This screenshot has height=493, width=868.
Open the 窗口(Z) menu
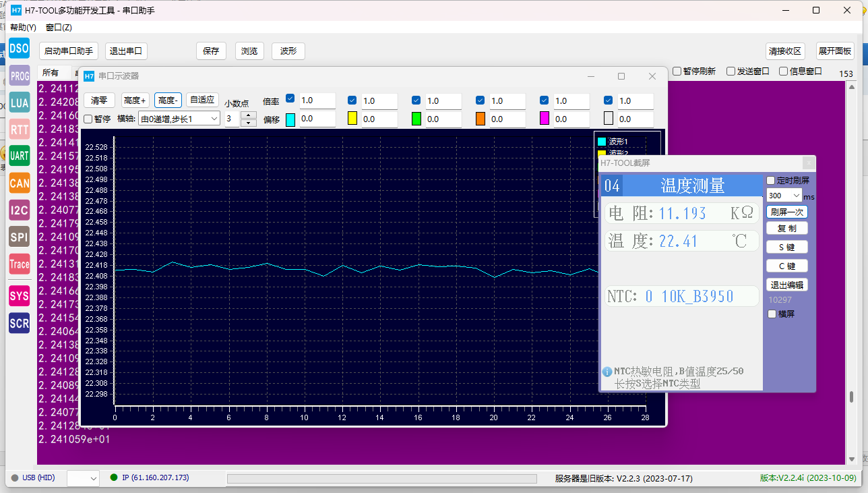coord(59,28)
